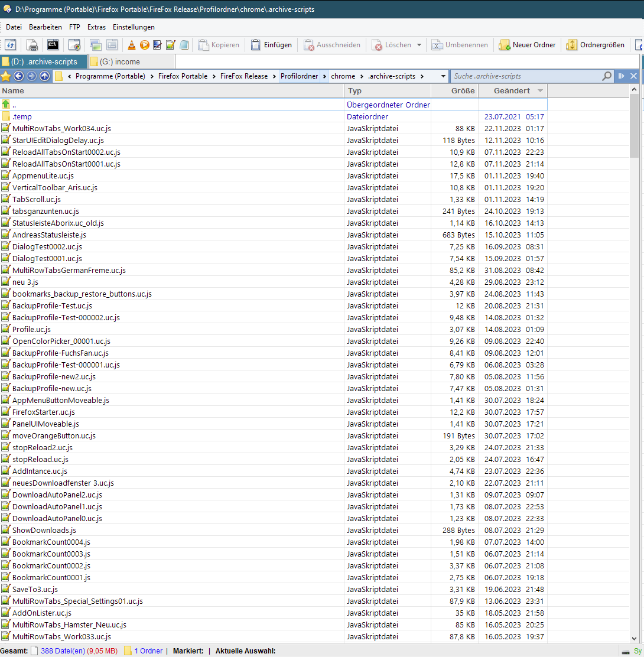Click the refresh icon in toolbar

click(x=11, y=45)
